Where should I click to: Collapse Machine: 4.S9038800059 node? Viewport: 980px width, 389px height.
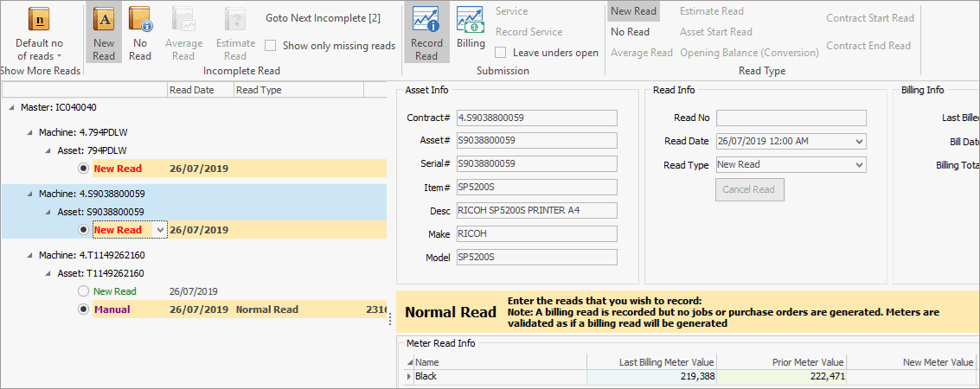pyautogui.click(x=30, y=194)
